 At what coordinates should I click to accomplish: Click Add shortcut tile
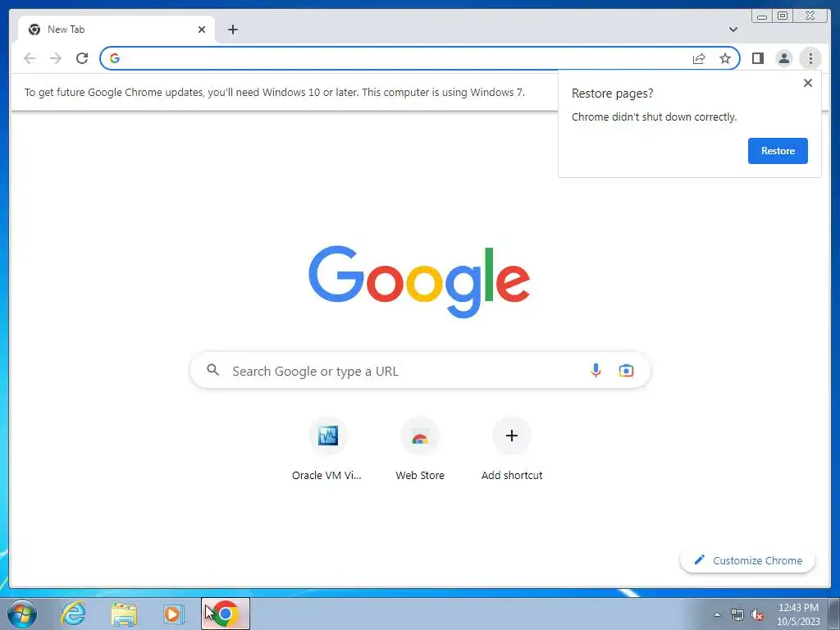512,449
